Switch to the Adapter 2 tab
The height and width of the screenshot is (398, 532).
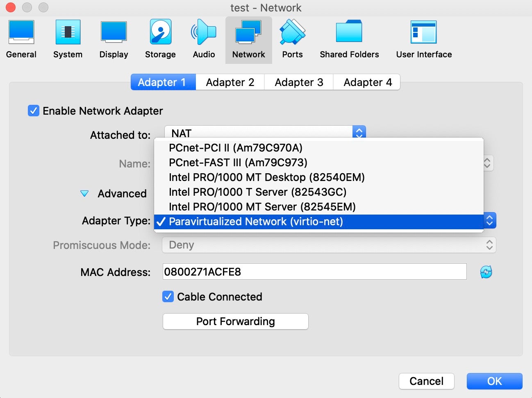pyautogui.click(x=230, y=82)
